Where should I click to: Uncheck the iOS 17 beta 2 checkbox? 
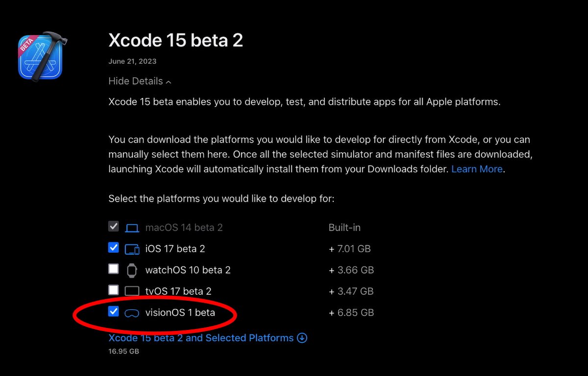114,248
